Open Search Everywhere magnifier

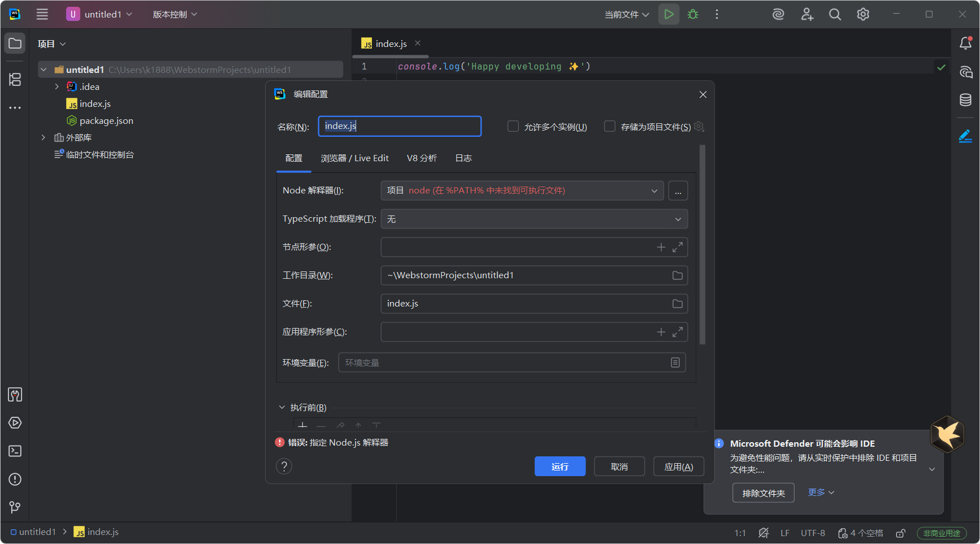point(835,14)
